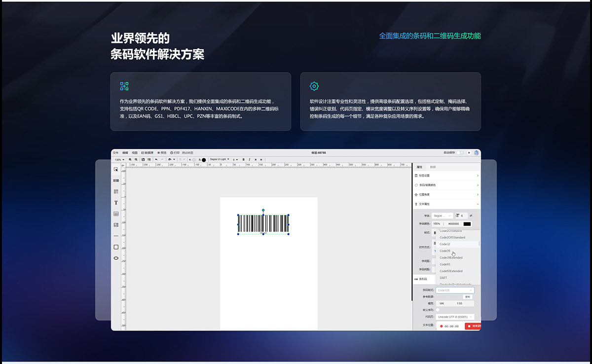Select the barcode tool in left sidebar
The width and height of the screenshot is (592, 364).
click(116, 181)
